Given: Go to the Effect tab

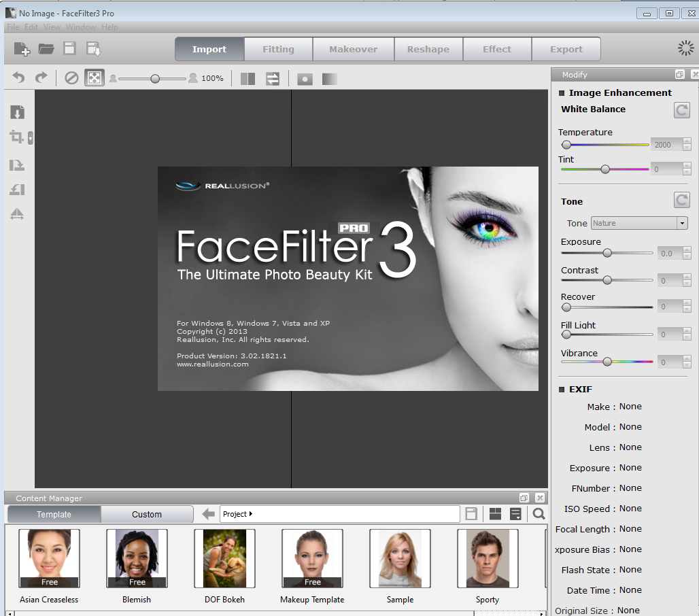Looking at the screenshot, I should coord(497,49).
